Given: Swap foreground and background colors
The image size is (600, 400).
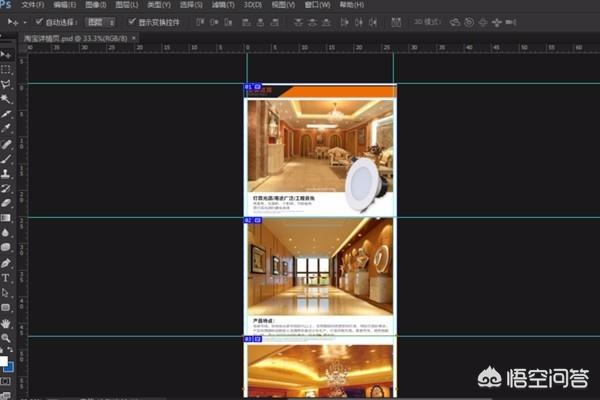Looking at the screenshot, I should [x=10, y=349].
